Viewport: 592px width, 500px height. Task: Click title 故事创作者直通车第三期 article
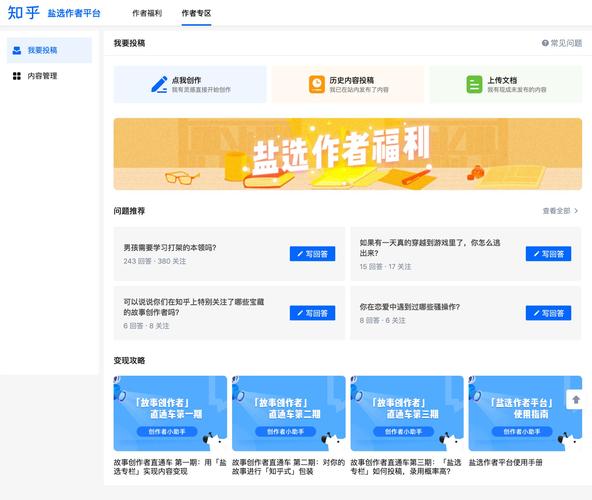(x=406, y=467)
